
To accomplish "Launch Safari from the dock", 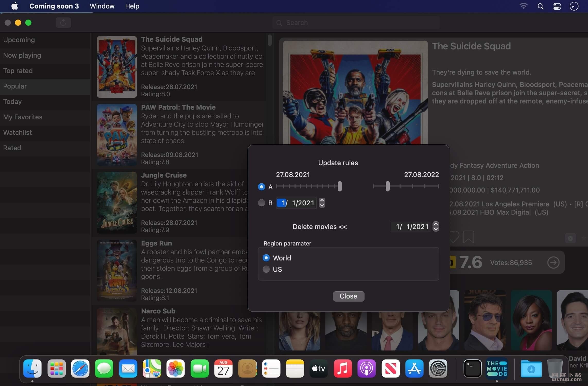I will point(80,369).
